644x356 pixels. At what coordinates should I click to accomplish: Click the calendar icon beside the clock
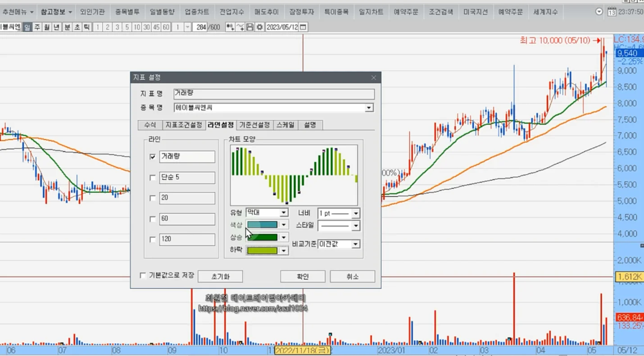coord(612,12)
